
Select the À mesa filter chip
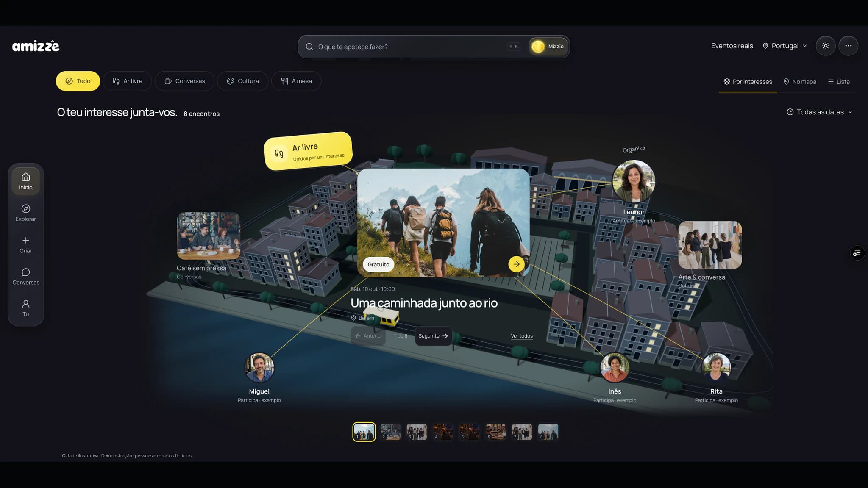[296, 81]
